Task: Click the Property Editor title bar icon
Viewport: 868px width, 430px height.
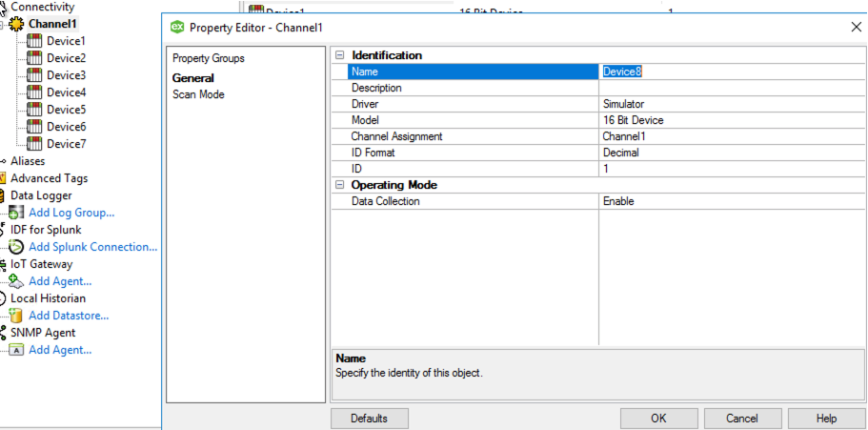Action: [177, 27]
